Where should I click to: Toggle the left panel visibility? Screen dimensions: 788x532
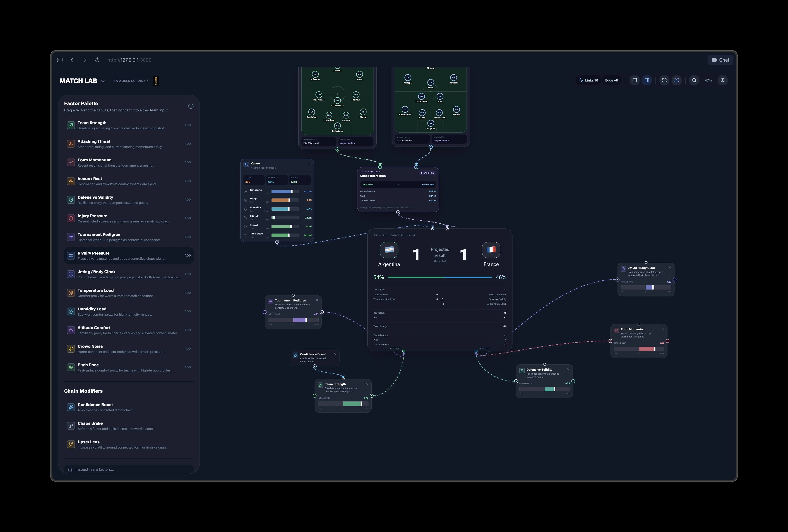635,80
